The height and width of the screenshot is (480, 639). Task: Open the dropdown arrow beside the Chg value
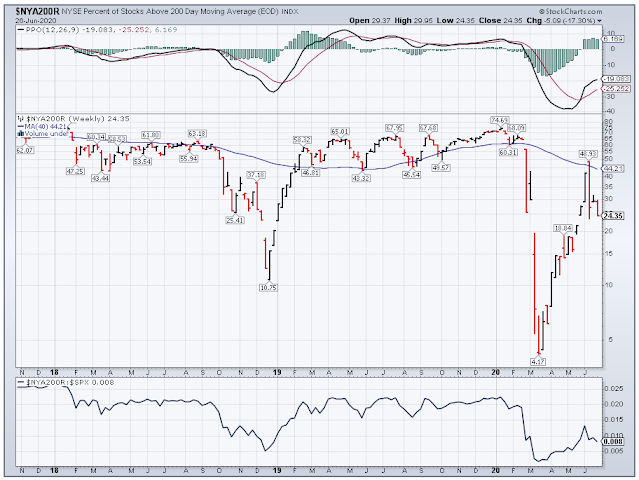[599, 21]
